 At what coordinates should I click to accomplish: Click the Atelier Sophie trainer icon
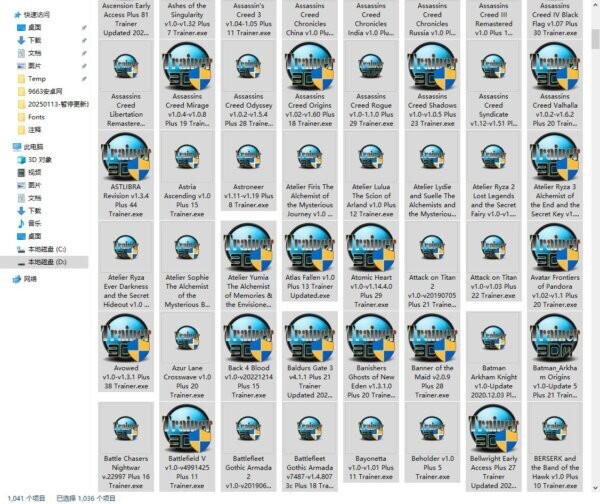click(x=187, y=248)
